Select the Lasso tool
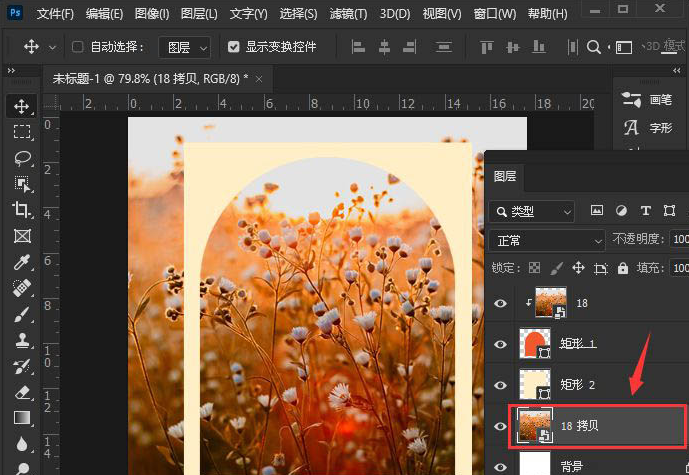Viewport: 689px width, 475px height. pyautogui.click(x=22, y=158)
